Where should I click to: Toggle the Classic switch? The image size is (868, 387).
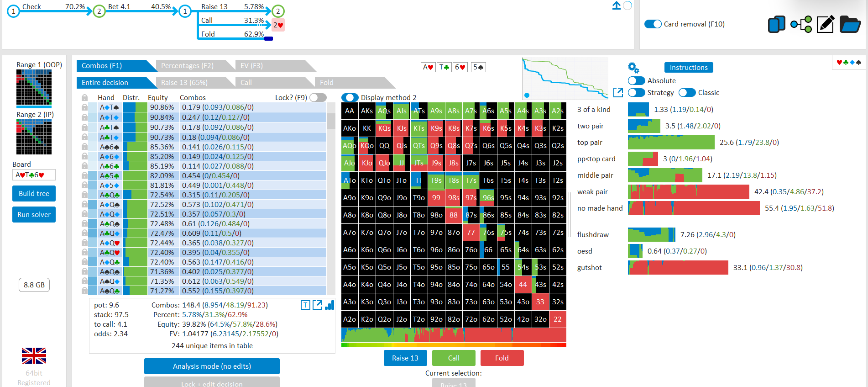(687, 93)
